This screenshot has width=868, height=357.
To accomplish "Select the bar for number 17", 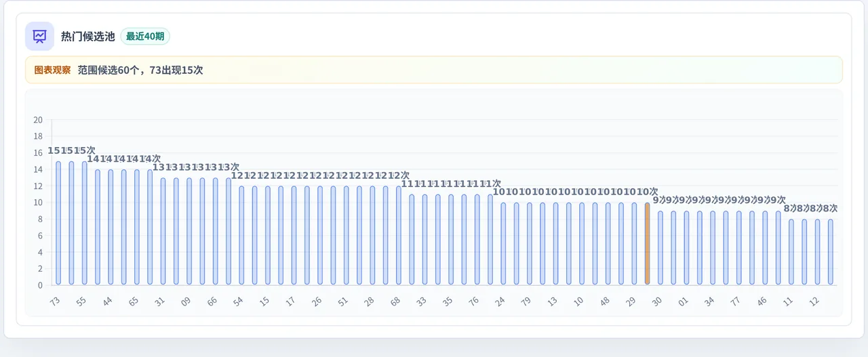I will tap(294, 235).
